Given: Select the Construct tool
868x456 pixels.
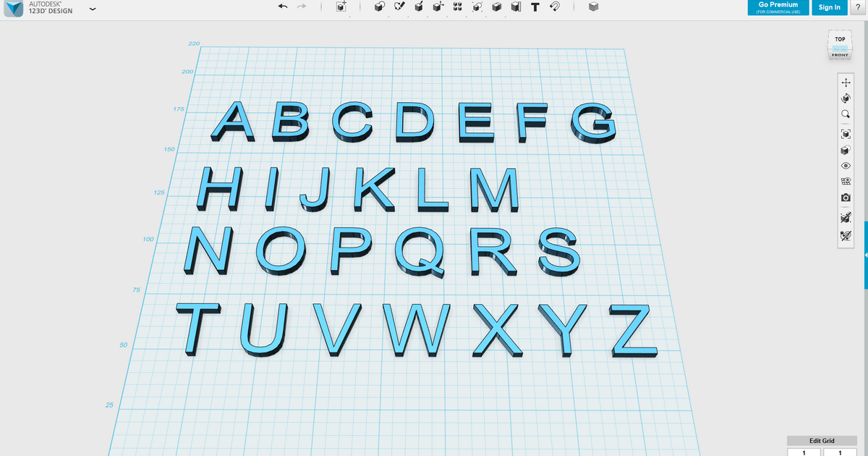Looking at the screenshot, I should tap(418, 8).
